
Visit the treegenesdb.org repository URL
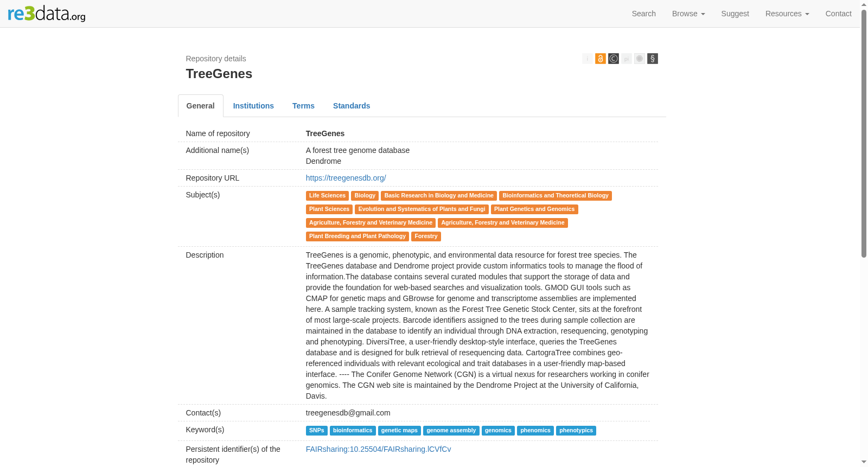[x=346, y=178]
